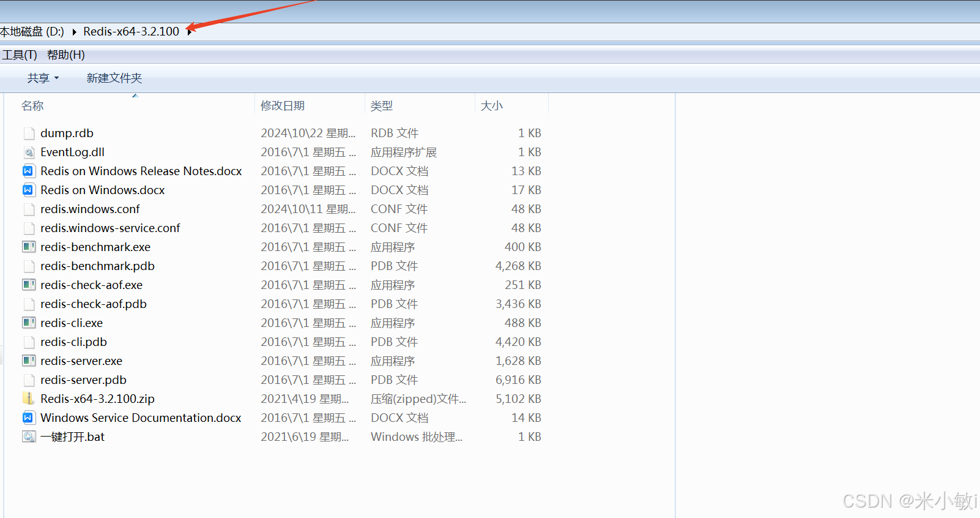Click the 2024\10\11 date cell
980x518 pixels.
pyautogui.click(x=308, y=209)
